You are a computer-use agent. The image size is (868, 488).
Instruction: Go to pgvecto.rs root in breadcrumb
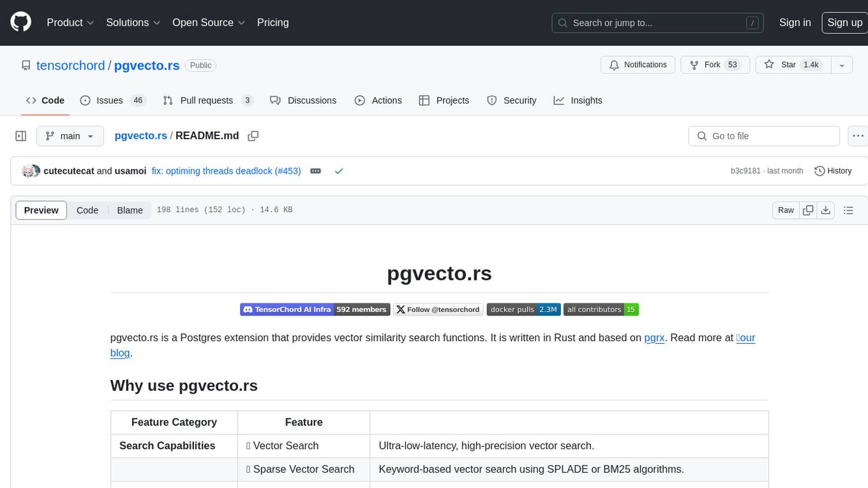point(140,136)
